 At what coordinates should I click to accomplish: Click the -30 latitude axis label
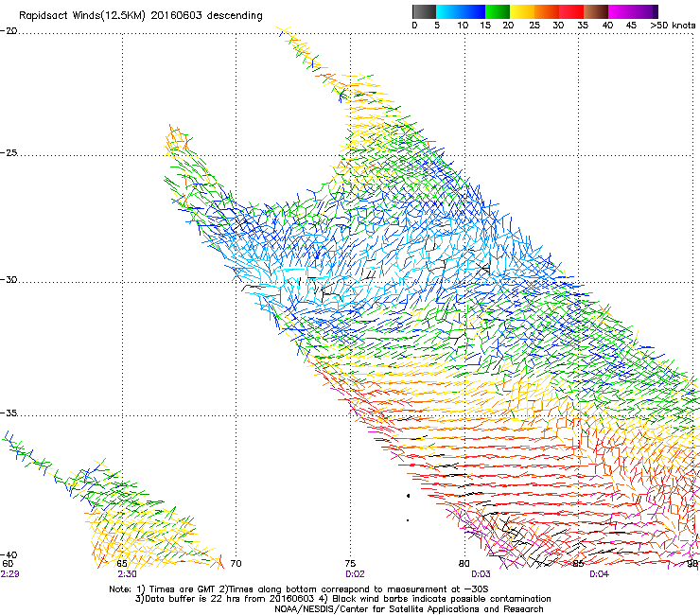tap(9, 279)
